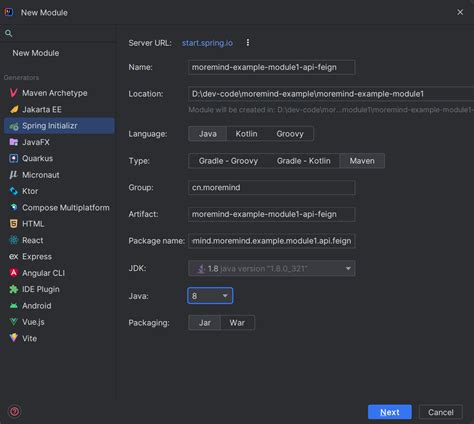
Task: Click the Next button
Action: pyautogui.click(x=390, y=412)
